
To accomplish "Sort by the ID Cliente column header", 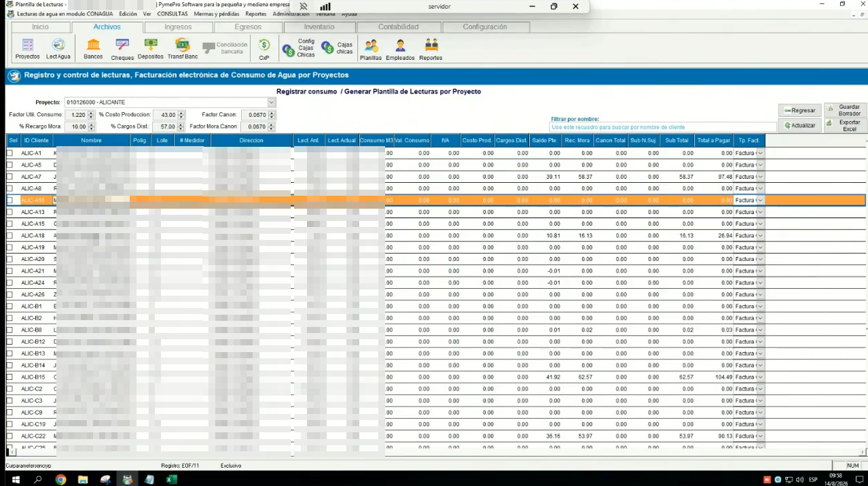I will (x=37, y=141).
